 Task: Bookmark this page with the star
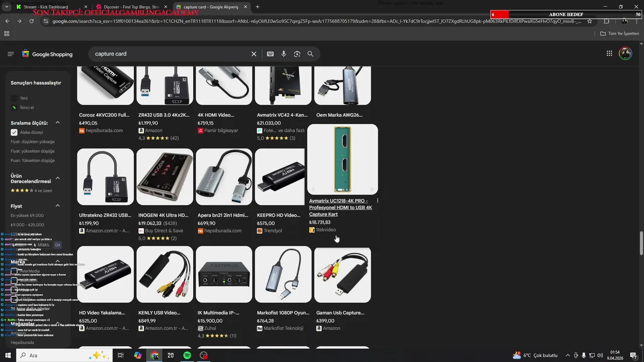(590, 21)
